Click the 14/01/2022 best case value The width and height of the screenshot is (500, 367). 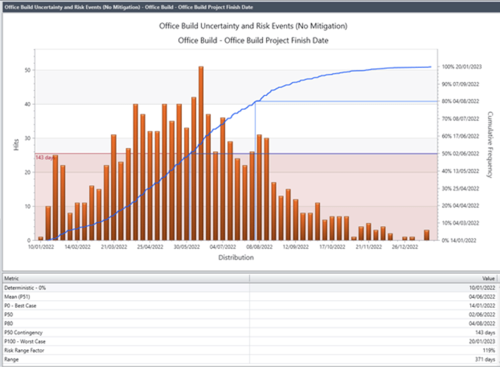pyautogui.click(x=482, y=306)
